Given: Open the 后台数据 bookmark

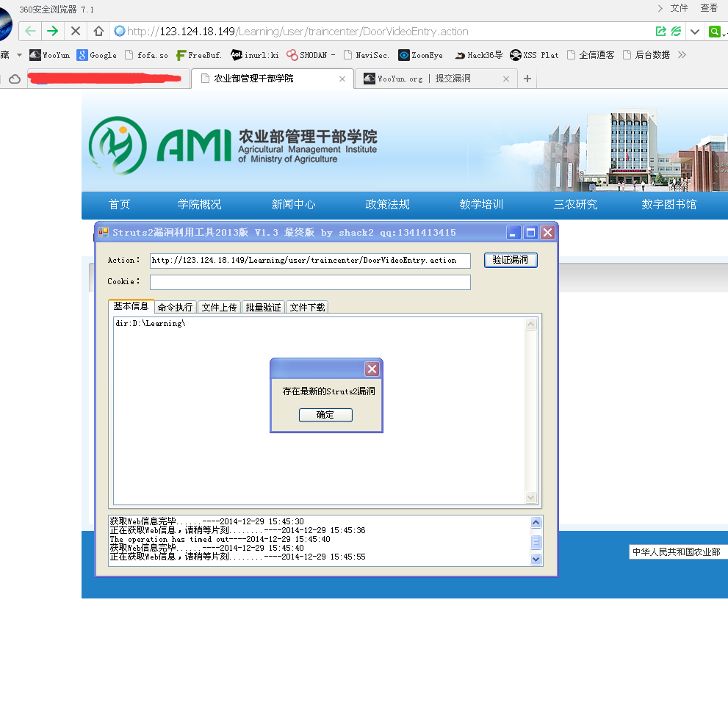Looking at the screenshot, I should (x=646, y=55).
